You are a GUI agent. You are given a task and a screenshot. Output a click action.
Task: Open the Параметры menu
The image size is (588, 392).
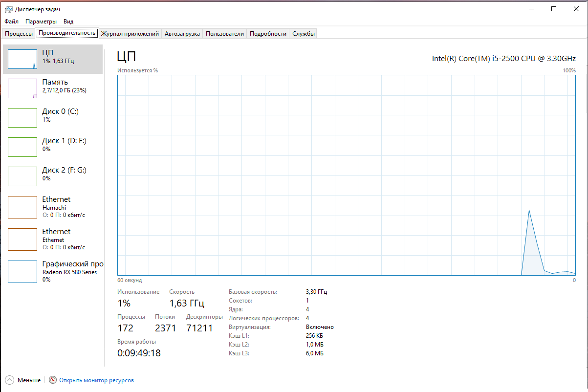[41, 22]
